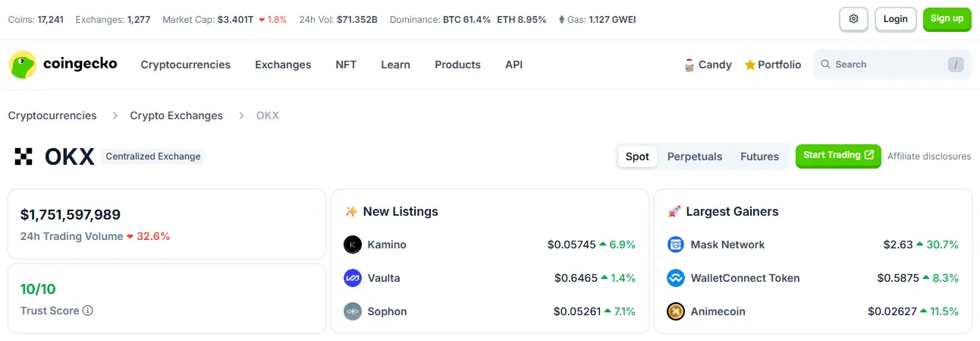Click the Animecoin icon
Viewport: 980px width, 341px height.
[676, 311]
